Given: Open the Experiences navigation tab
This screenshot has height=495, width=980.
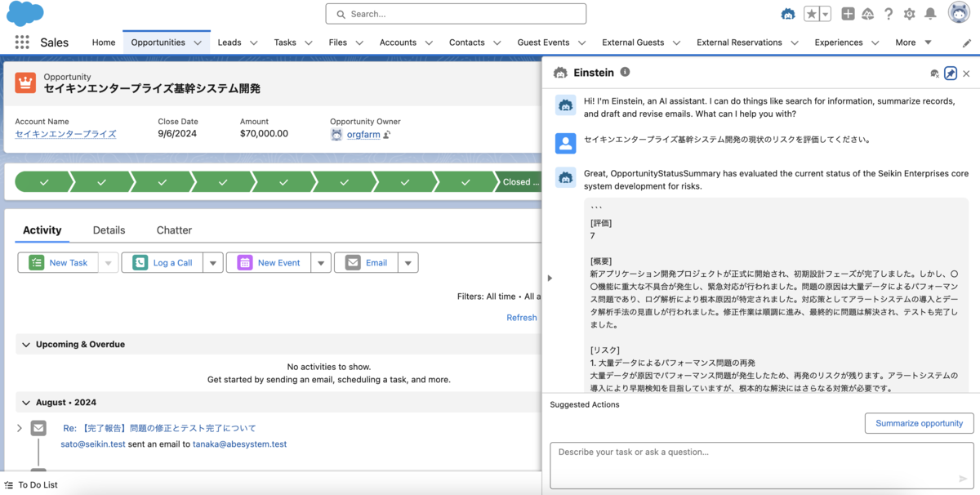Looking at the screenshot, I should (x=839, y=42).
